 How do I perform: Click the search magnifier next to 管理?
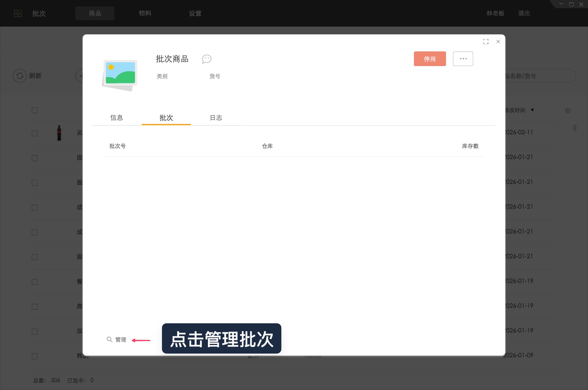coord(110,339)
